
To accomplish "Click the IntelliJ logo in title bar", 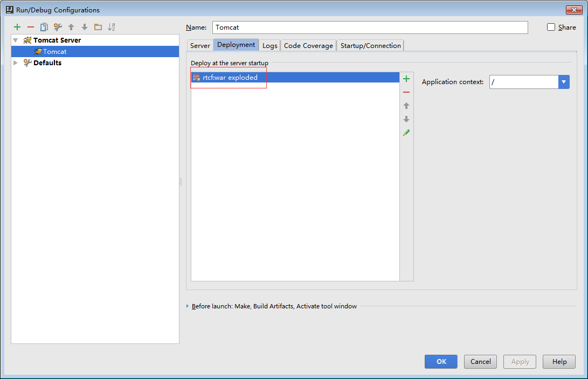I will [10, 10].
